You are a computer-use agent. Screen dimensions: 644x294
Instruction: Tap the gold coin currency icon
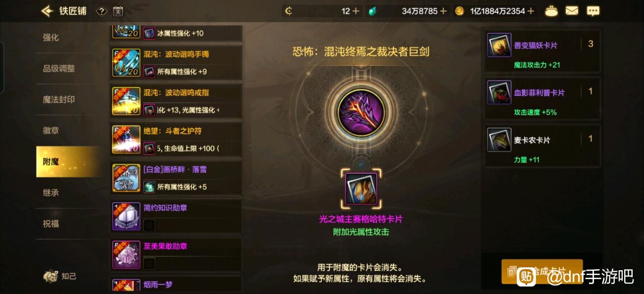click(x=459, y=11)
